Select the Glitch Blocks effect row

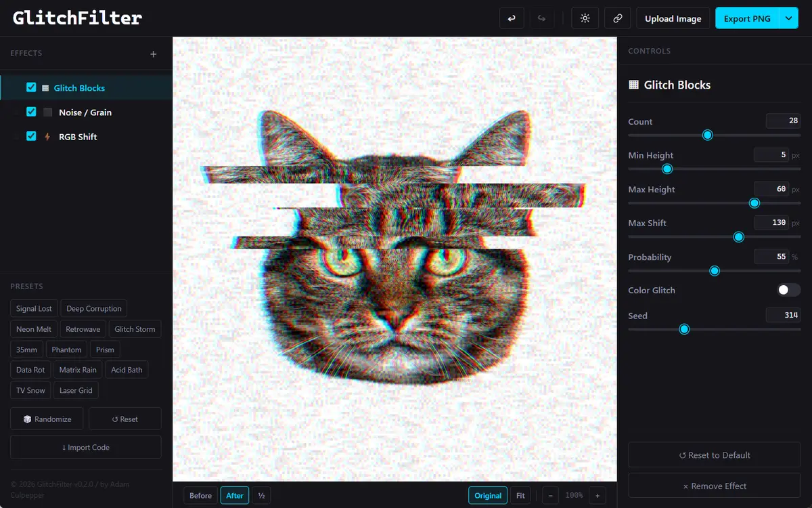(86, 88)
